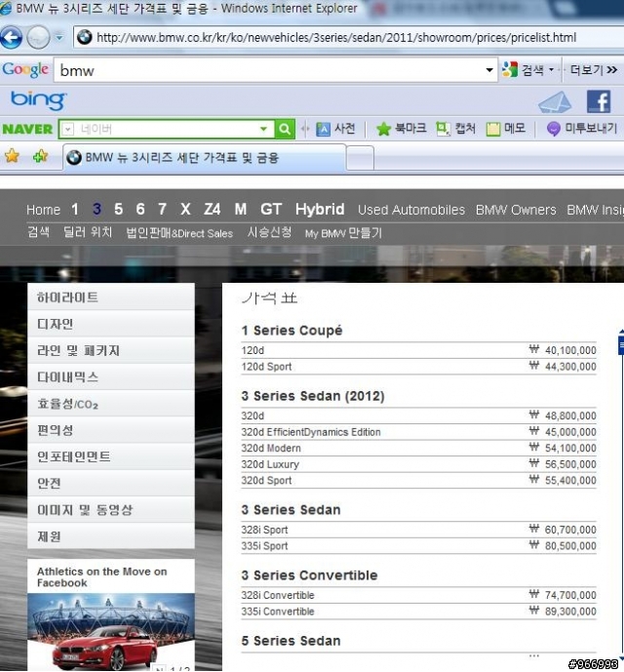Click the Naver 캡처 capture tool
This screenshot has height=672, width=624.
click(456, 129)
